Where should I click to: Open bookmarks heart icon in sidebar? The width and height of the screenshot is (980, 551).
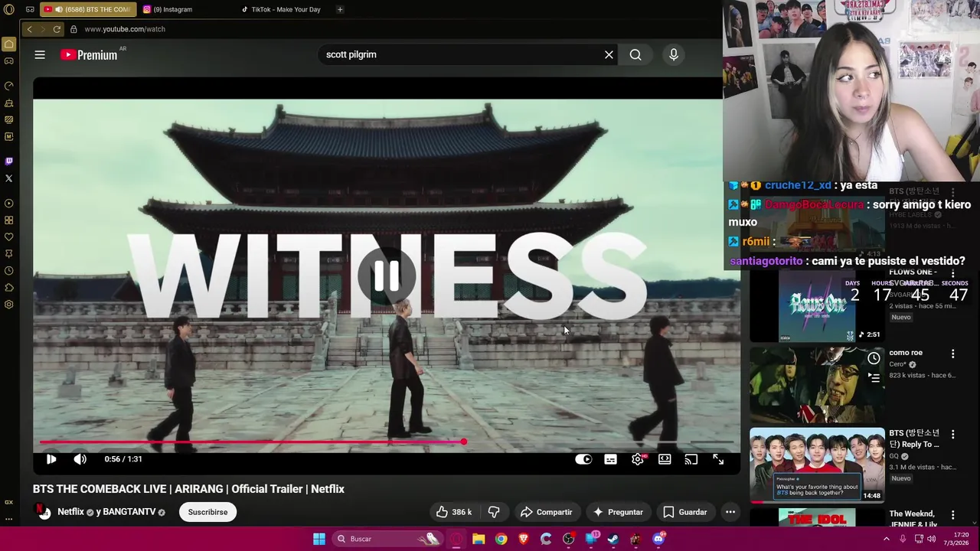(9, 237)
